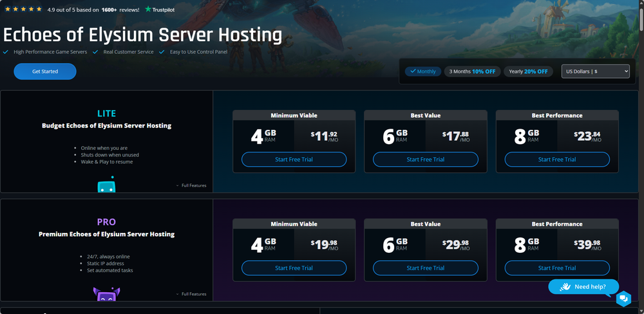Viewport: 644px width, 314px height.
Task: Select Monthly billing option
Action: point(423,71)
